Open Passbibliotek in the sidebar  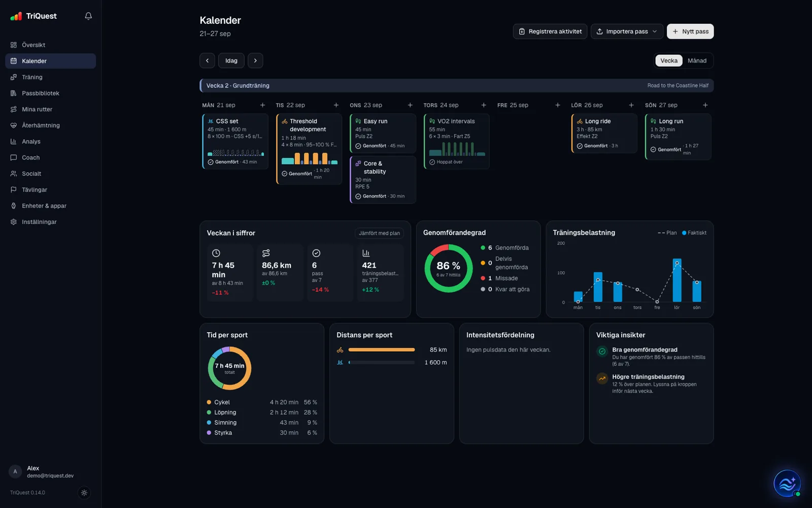coord(50,93)
